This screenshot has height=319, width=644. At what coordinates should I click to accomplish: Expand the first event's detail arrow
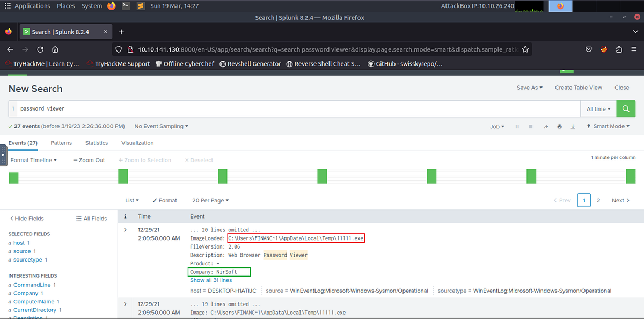coord(125,229)
